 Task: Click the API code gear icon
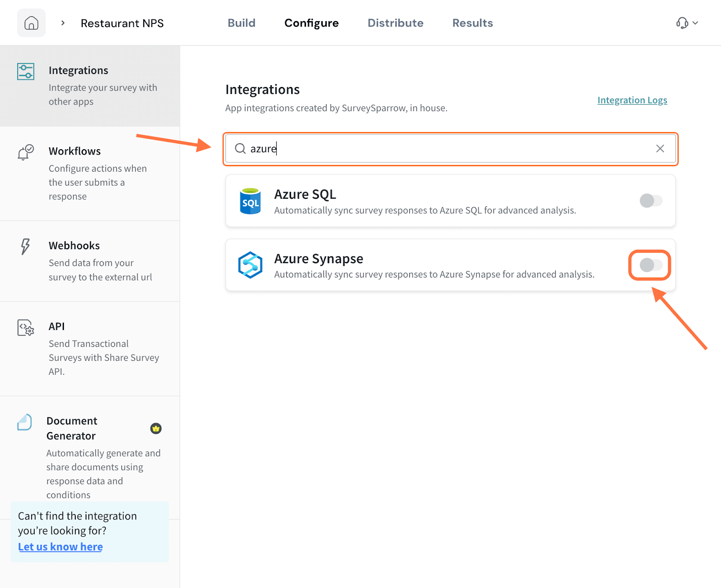click(x=26, y=328)
